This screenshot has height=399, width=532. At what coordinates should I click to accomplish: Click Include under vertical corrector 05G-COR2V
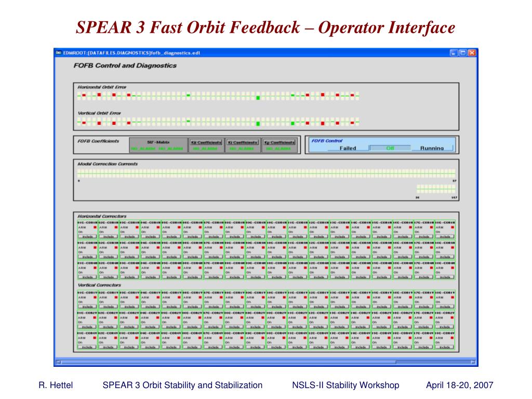coord(171,327)
